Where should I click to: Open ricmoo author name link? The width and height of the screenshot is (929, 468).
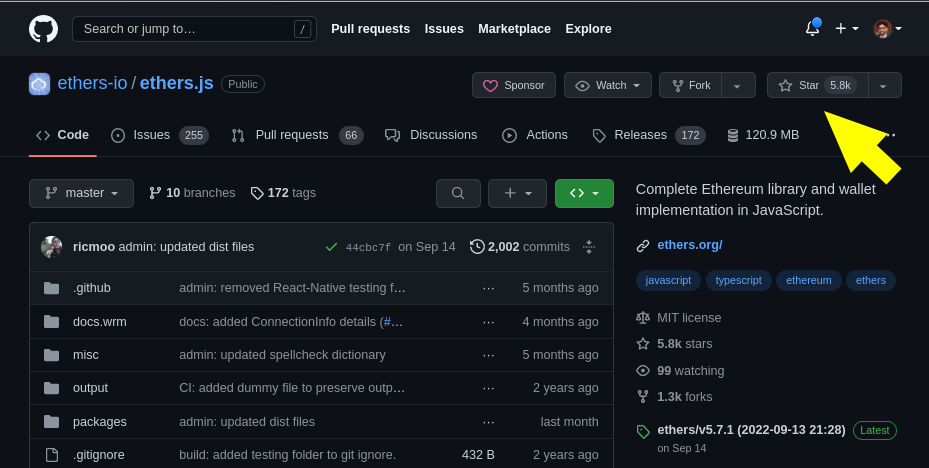[x=94, y=247]
